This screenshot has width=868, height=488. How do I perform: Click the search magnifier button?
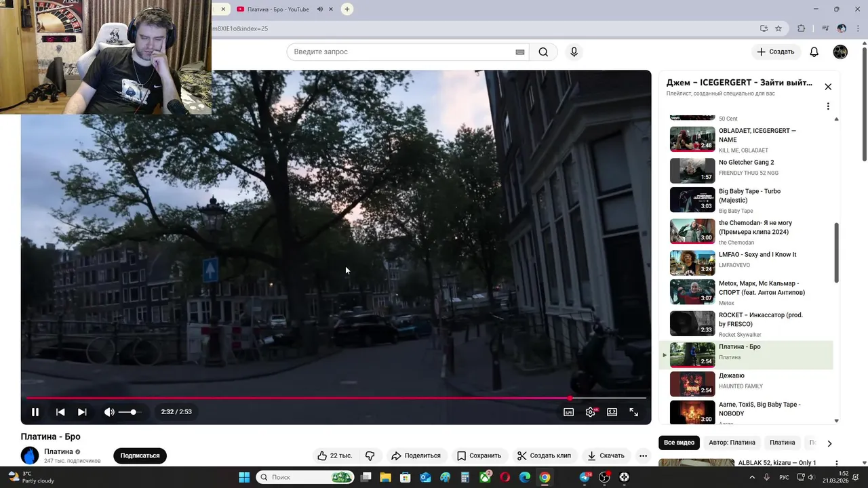543,52
